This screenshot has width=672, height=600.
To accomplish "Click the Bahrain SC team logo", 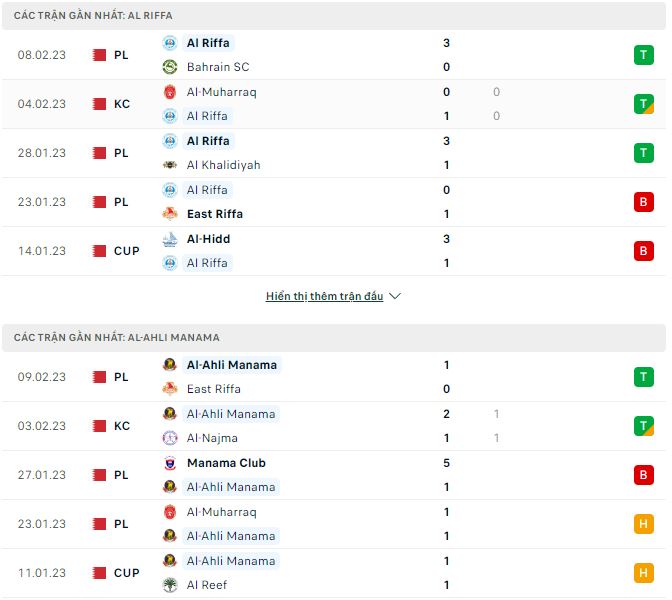I will coord(169,67).
